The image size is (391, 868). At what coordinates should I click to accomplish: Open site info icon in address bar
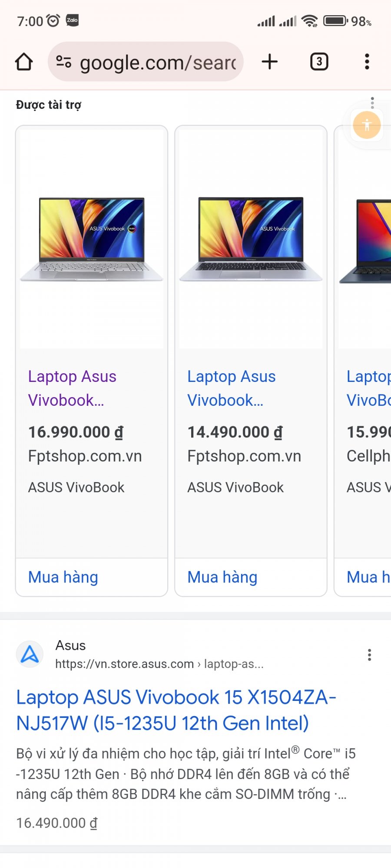point(64,62)
